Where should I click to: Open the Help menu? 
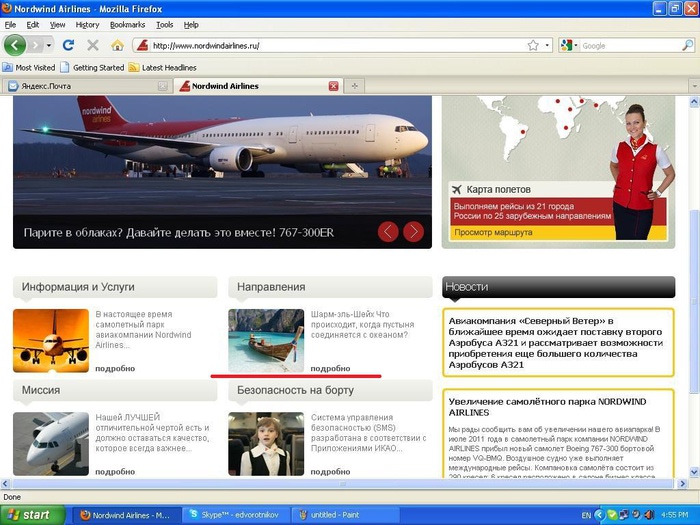[191, 25]
